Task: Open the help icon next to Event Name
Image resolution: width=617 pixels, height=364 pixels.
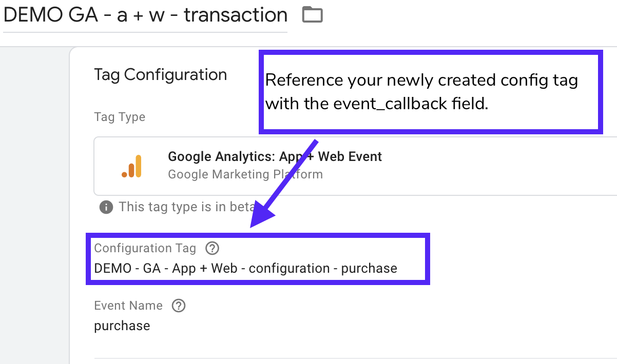Action: pyautogui.click(x=178, y=306)
